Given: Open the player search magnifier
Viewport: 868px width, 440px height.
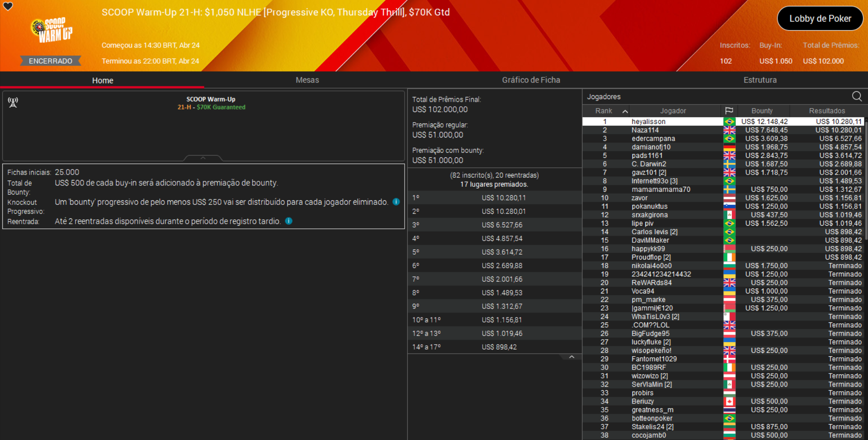Looking at the screenshot, I should point(857,96).
